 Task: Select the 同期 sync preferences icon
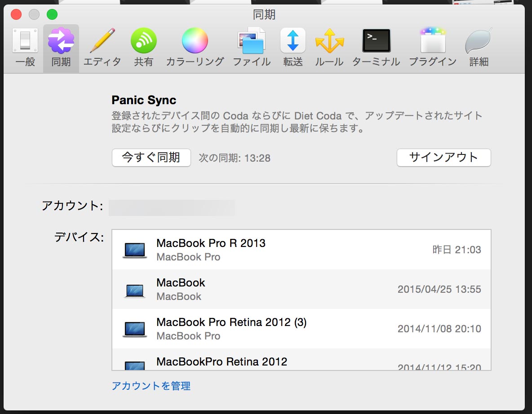tap(61, 48)
